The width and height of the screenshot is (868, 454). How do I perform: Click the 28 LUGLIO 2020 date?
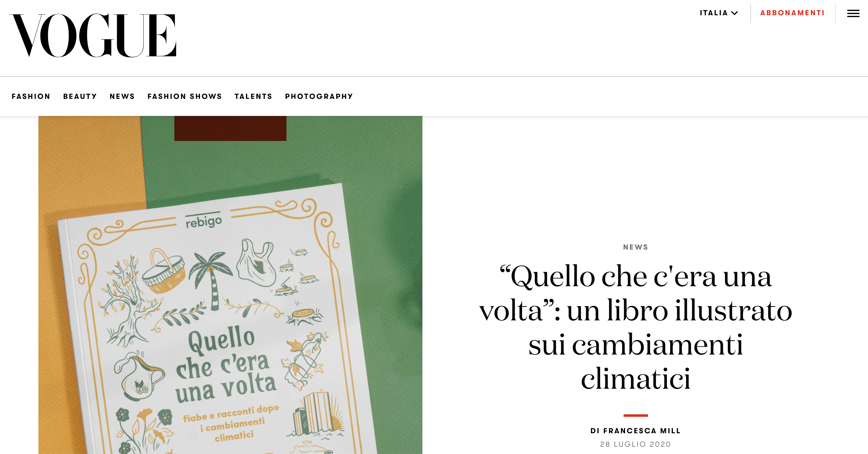point(635,444)
